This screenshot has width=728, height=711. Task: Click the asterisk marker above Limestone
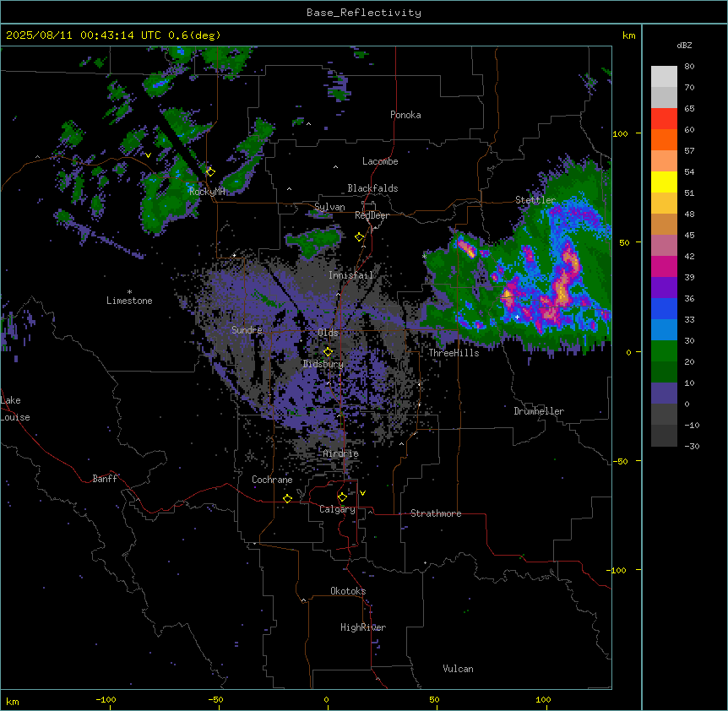coord(129,292)
